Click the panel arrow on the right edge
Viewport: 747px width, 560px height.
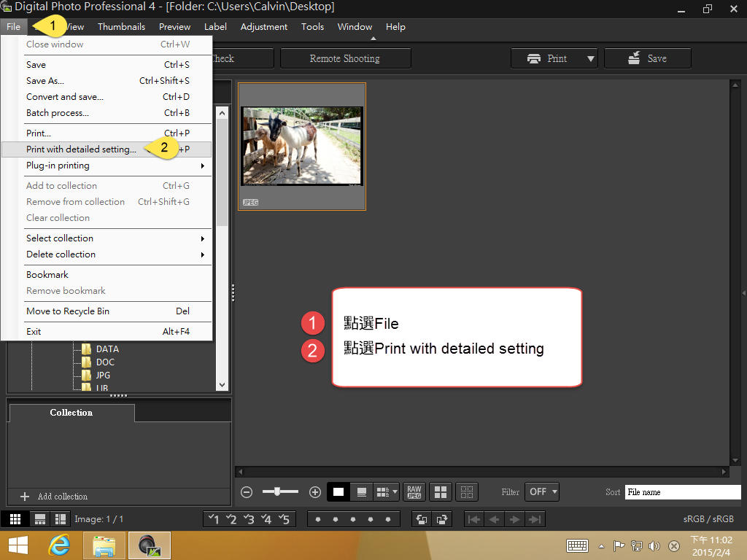pos(743,293)
